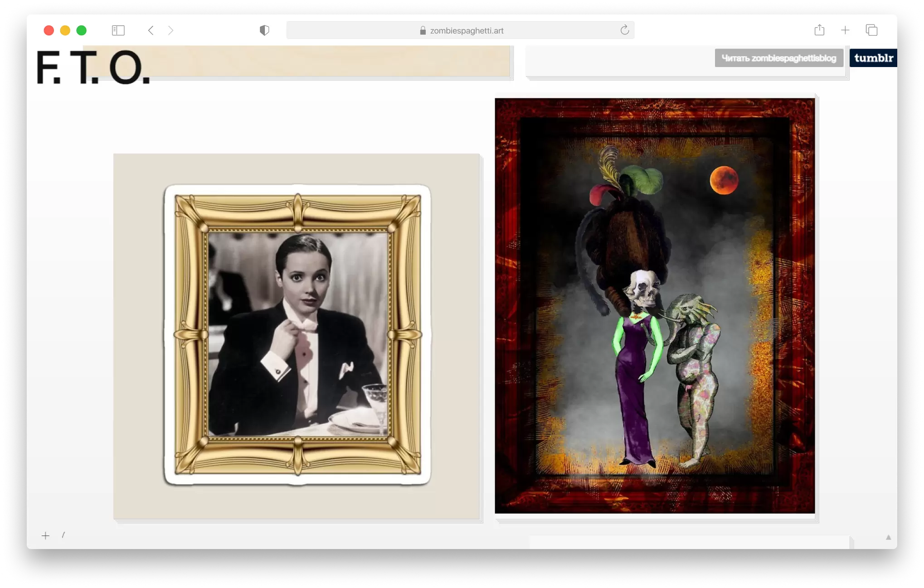Open the gold-framed portrait photo post
This screenshot has width=924, height=588.
click(x=297, y=336)
